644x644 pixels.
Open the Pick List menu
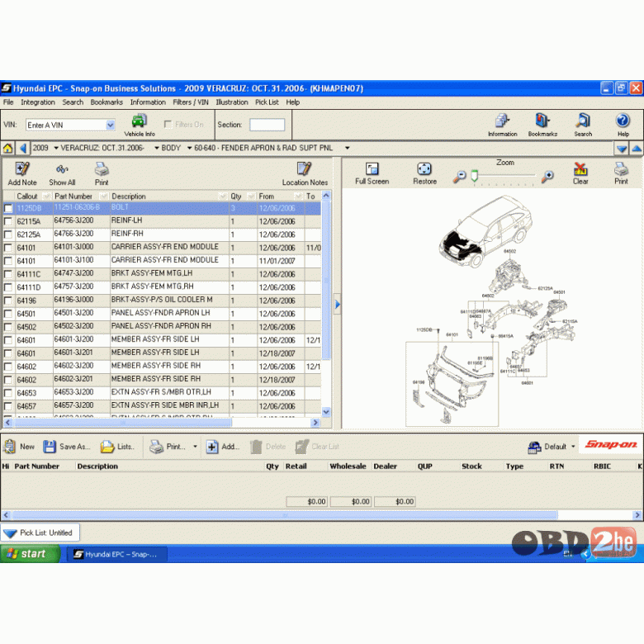click(267, 102)
